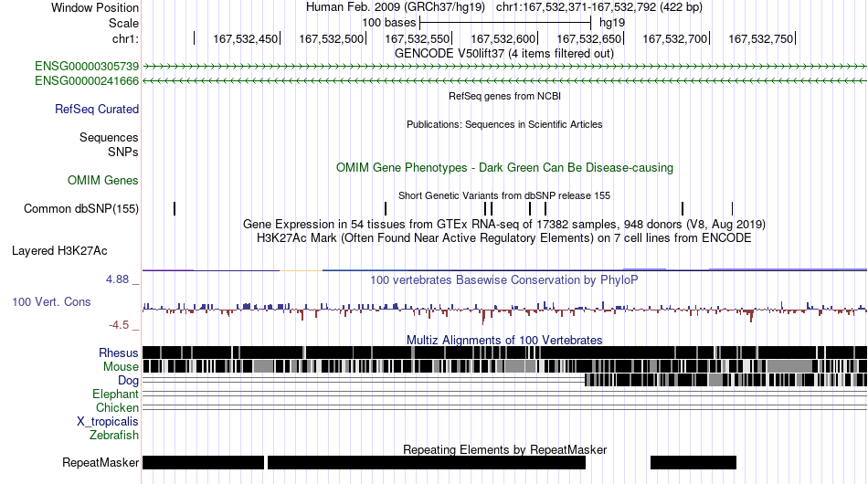
Task: Select the Zebrafish species label
Action: click(x=114, y=436)
